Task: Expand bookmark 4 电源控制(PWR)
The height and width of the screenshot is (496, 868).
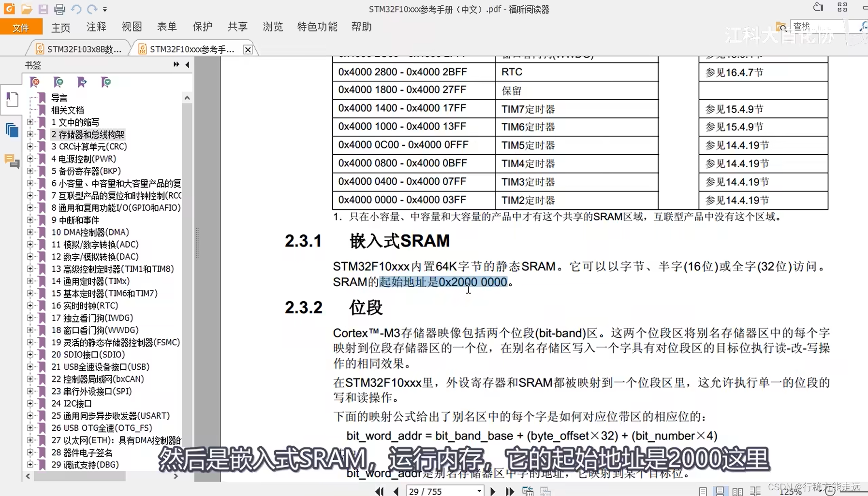Action: [x=30, y=159]
